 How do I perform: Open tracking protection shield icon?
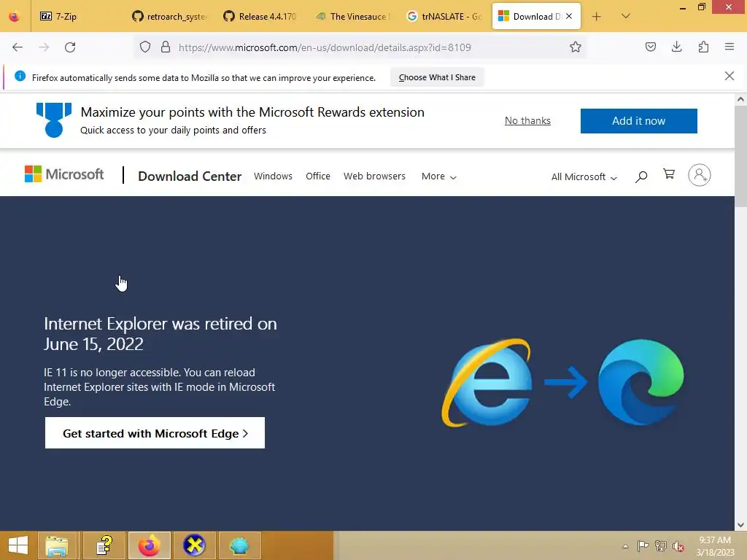[145, 47]
